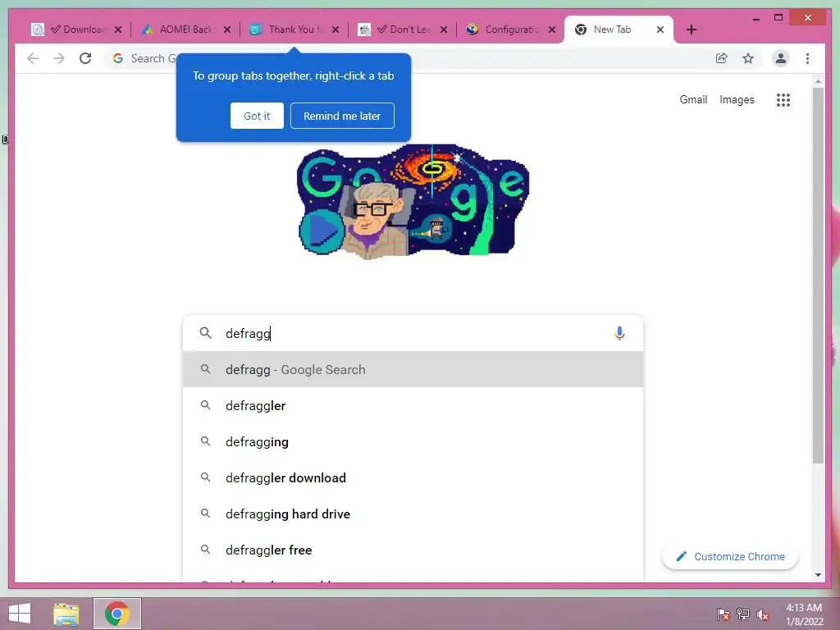840x630 pixels.
Task: Open the Images link
Action: [x=737, y=99]
